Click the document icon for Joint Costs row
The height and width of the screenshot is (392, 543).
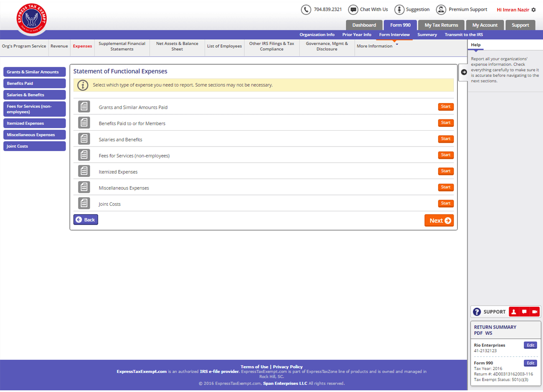pos(84,203)
